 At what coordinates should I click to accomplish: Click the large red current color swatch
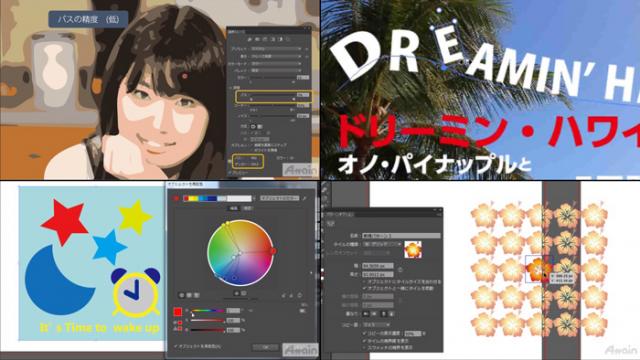178,312
